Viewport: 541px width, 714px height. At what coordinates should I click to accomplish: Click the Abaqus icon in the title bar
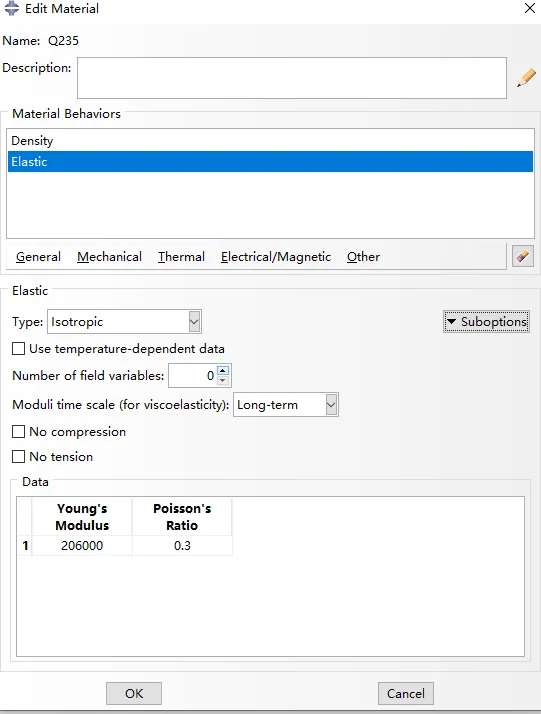(11, 8)
